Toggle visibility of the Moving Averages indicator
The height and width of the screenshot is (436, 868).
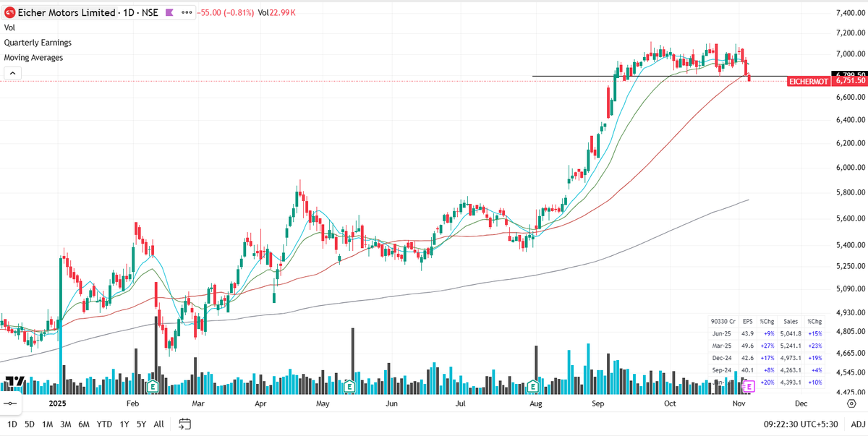click(x=32, y=57)
